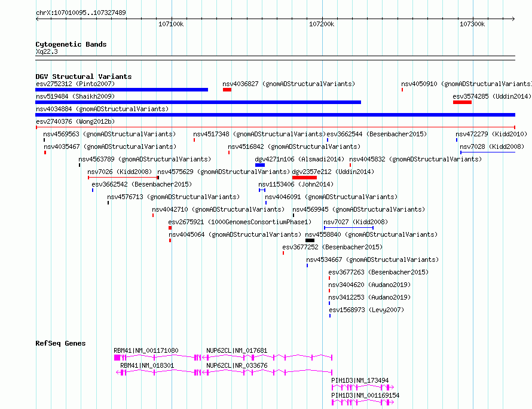Image resolution: width=532 pixels, height=409 pixels.
Task: Click the esv3574285 (Uddin2014) red bar
Action: (462, 102)
